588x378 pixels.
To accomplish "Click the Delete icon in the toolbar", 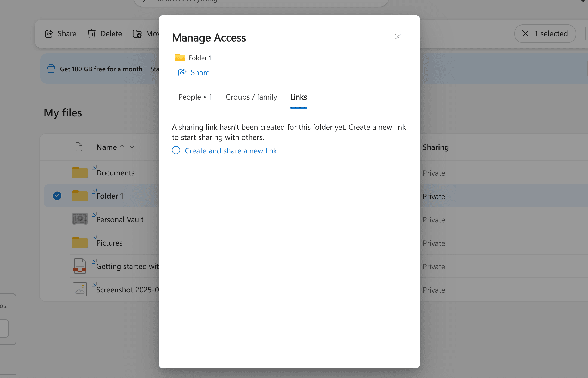I will pyautogui.click(x=92, y=33).
